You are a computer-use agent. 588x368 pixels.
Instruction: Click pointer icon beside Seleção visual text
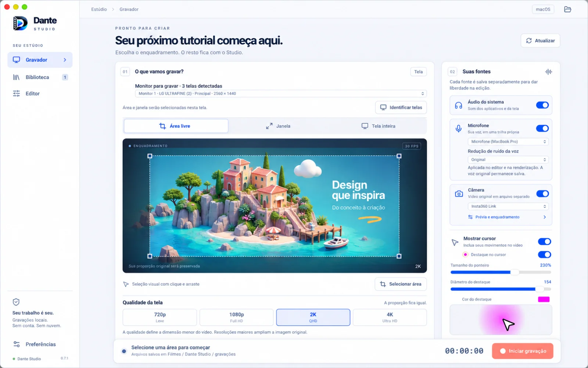pos(126,284)
